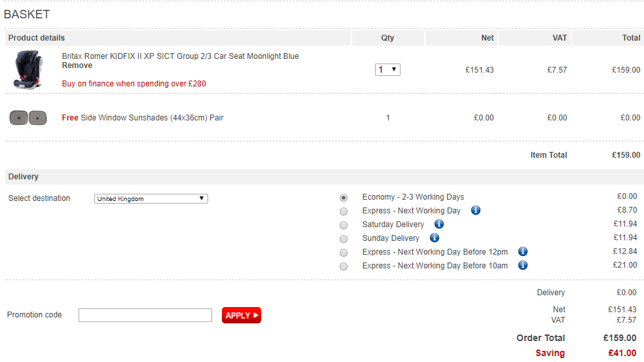
Task: Select the Saturday Delivery radio button
Action: click(344, 225)
